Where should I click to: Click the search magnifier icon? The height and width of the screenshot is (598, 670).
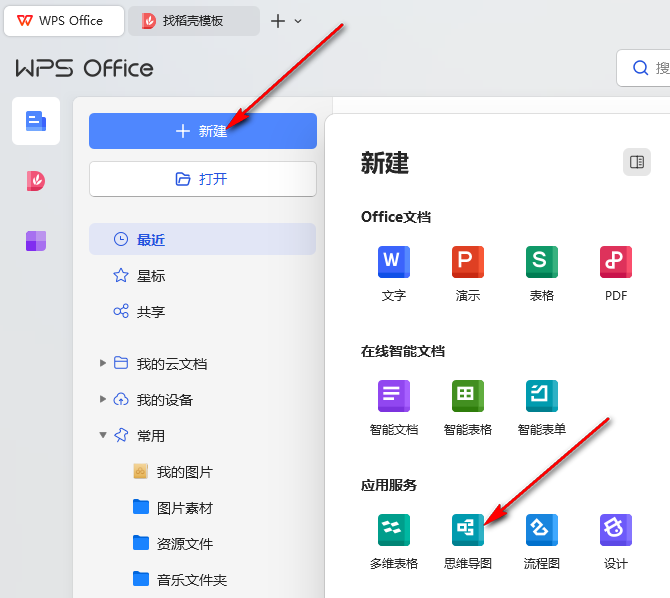click(x=640, y=68)
